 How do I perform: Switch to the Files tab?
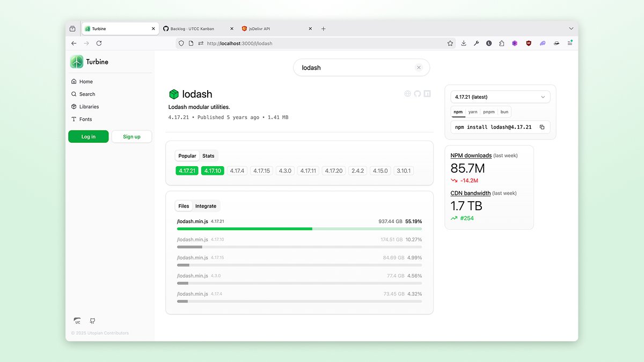pyautogui.click(x=184, y=206)
